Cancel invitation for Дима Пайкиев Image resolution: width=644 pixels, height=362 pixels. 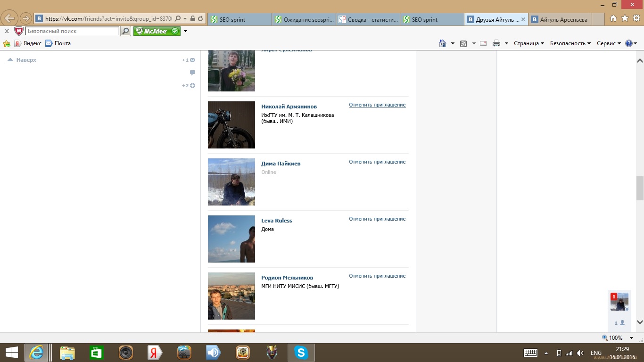coord(377,162)
